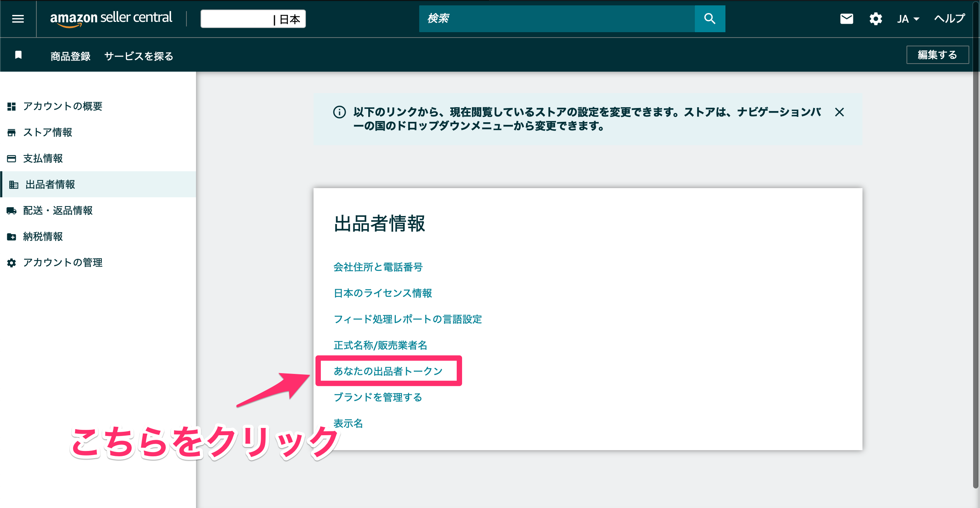
Task: Open the hamburger navigation menu
Action: coord(18,18)
